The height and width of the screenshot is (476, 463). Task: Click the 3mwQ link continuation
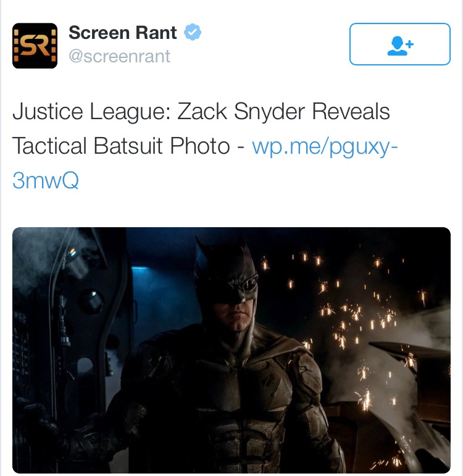pos(46,181)
